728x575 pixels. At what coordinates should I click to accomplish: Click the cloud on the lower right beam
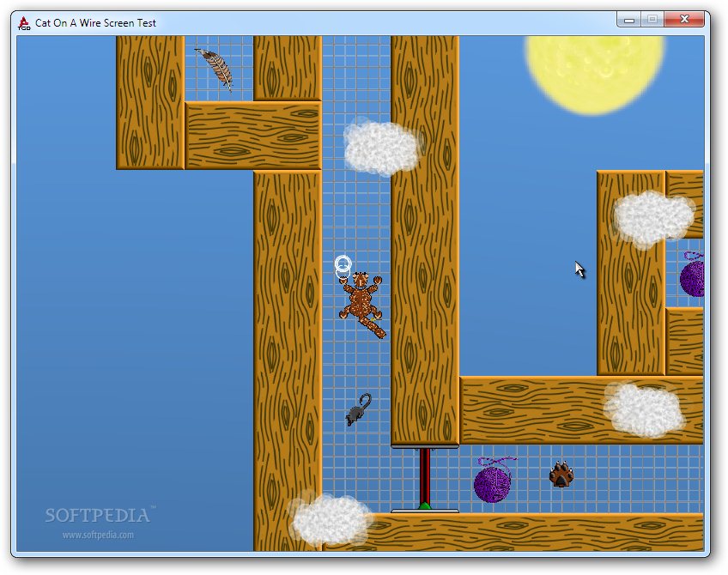(644, 409)
